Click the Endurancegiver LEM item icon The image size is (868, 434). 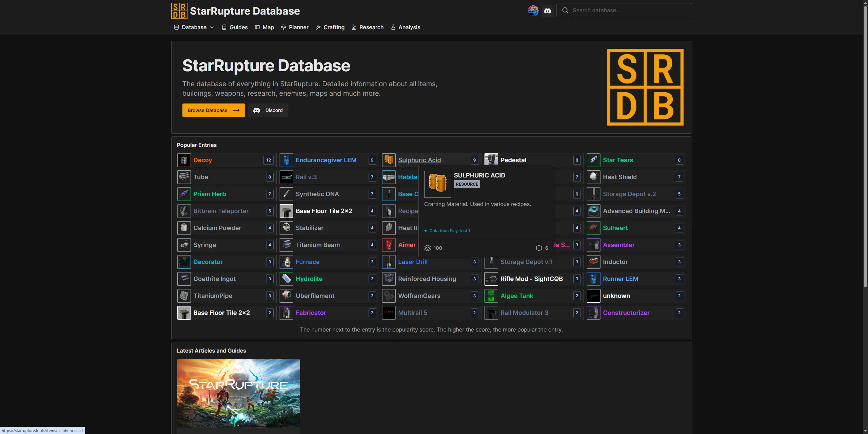pos(287,160)
